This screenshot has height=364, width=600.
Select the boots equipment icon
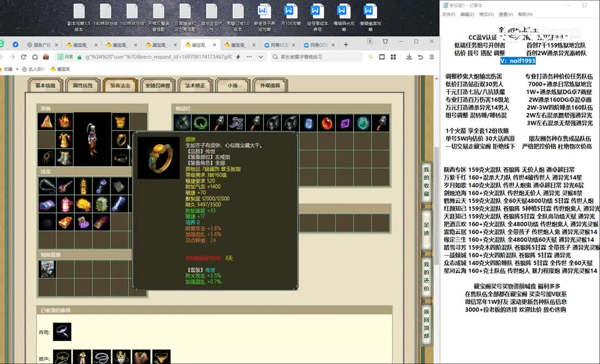pyautogui.click(x=65, y=158)
